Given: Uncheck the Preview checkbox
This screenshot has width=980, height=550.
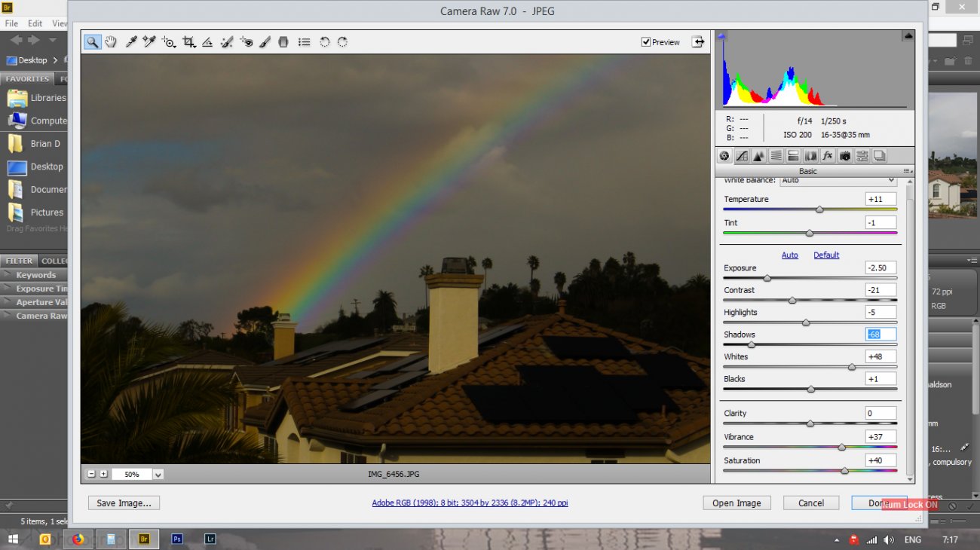Looking at the screenshot, I should pos(646,42).
